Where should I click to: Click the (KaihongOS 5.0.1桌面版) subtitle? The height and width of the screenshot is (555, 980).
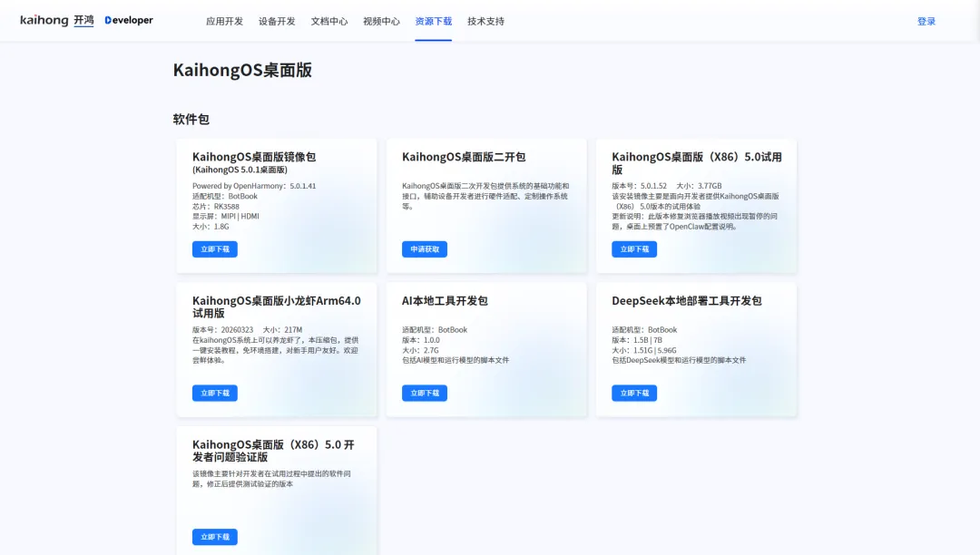(x=240, y=170)
